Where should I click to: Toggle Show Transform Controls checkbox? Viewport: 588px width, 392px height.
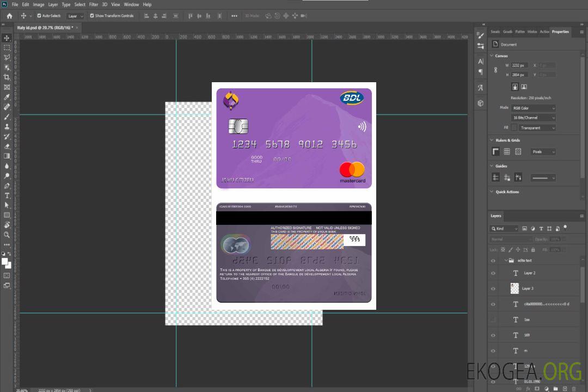pos(92,16)
